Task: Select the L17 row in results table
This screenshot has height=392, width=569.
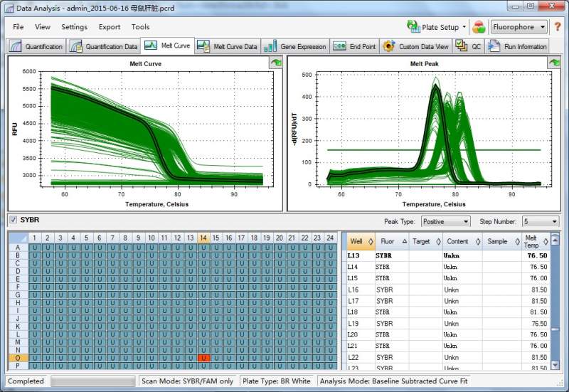Action: 448,301
